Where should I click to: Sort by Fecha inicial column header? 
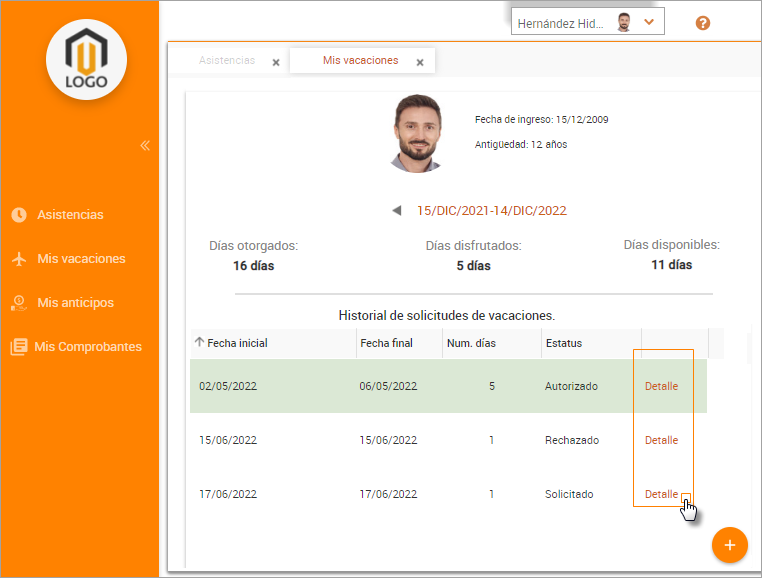click(x=237, y=343)
